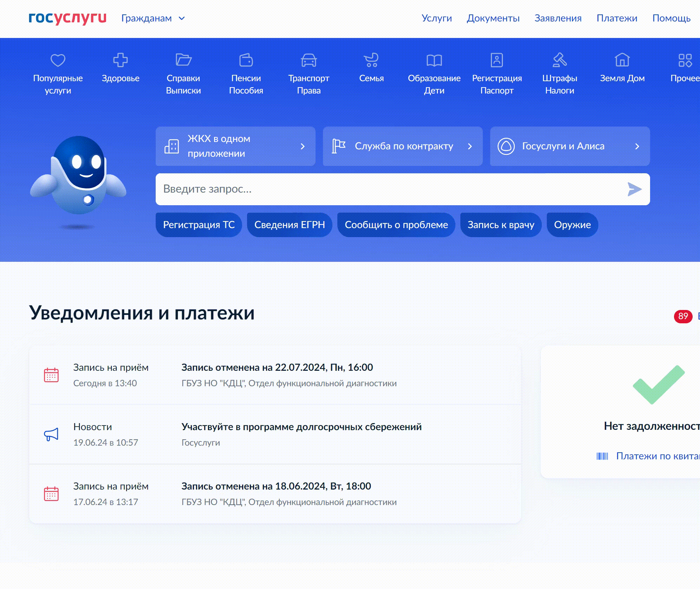This screenshot has height=589, width=700.
Task: Open ЖКХ в одном приложении banner
Action: 235,146
